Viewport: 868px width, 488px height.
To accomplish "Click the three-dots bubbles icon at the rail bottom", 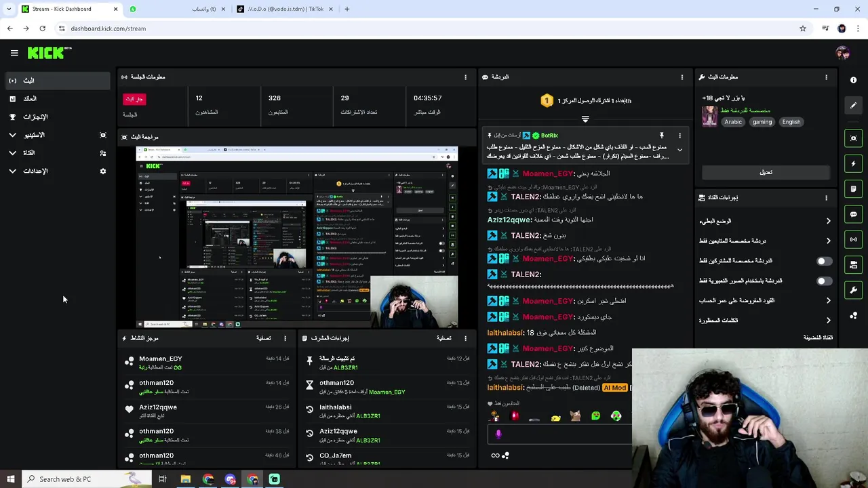I will click(x=853, y=315).
